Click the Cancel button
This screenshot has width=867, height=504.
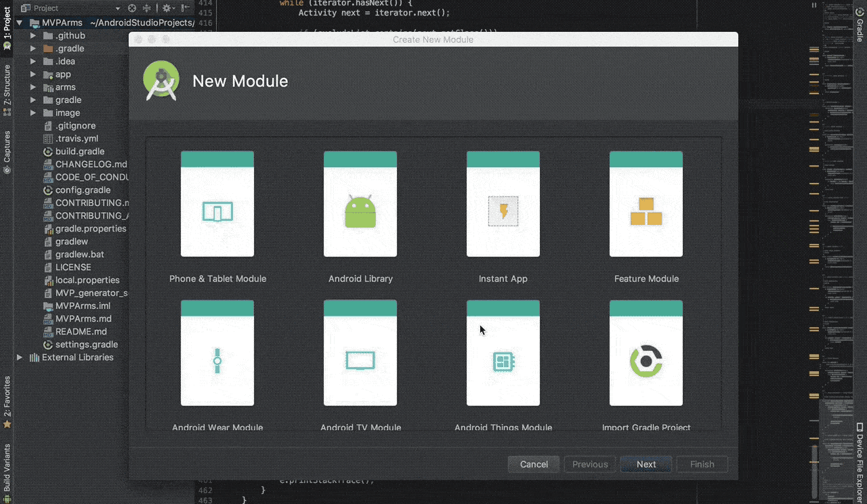[x=534, y=464]
